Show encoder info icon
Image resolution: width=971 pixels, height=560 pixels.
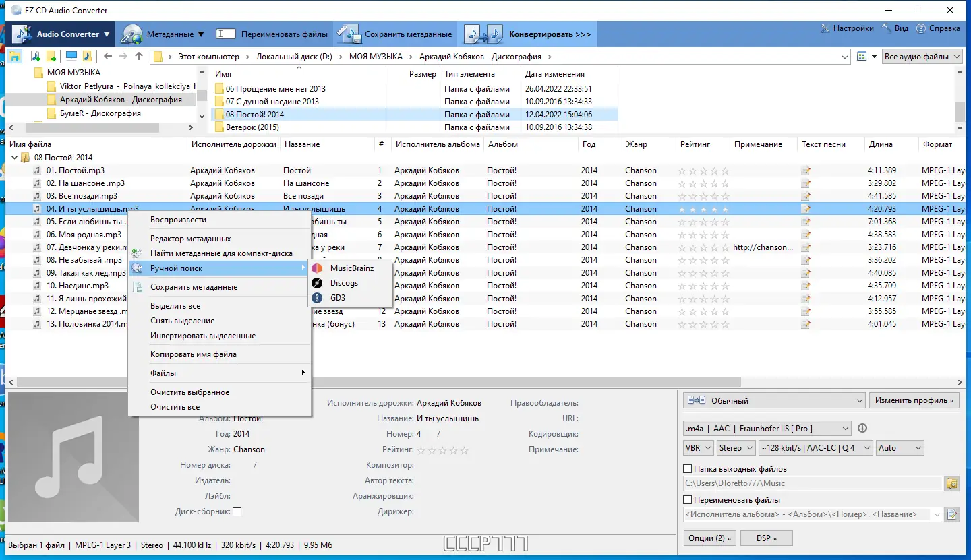(862, 428)
